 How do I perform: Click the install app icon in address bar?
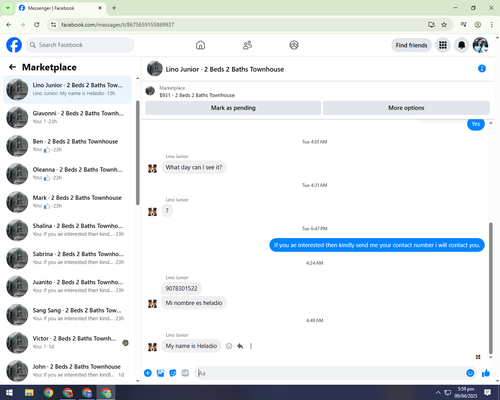[431, 25]
